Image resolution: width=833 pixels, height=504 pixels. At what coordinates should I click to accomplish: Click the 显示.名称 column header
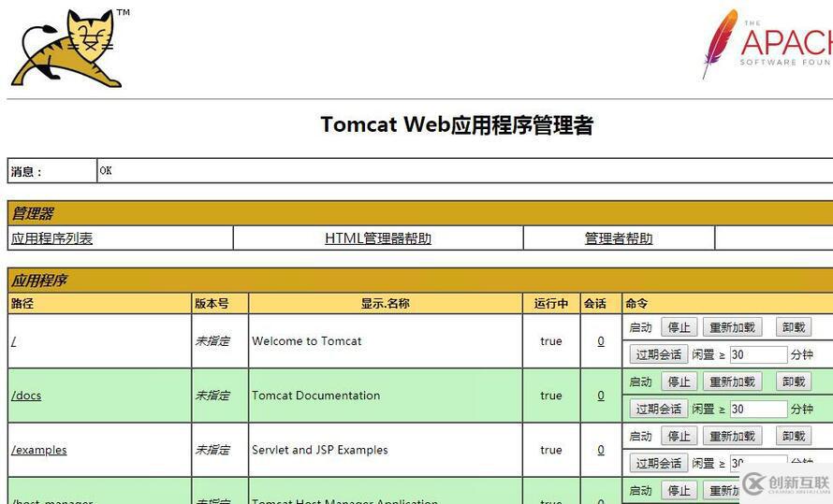click(386, 304)
